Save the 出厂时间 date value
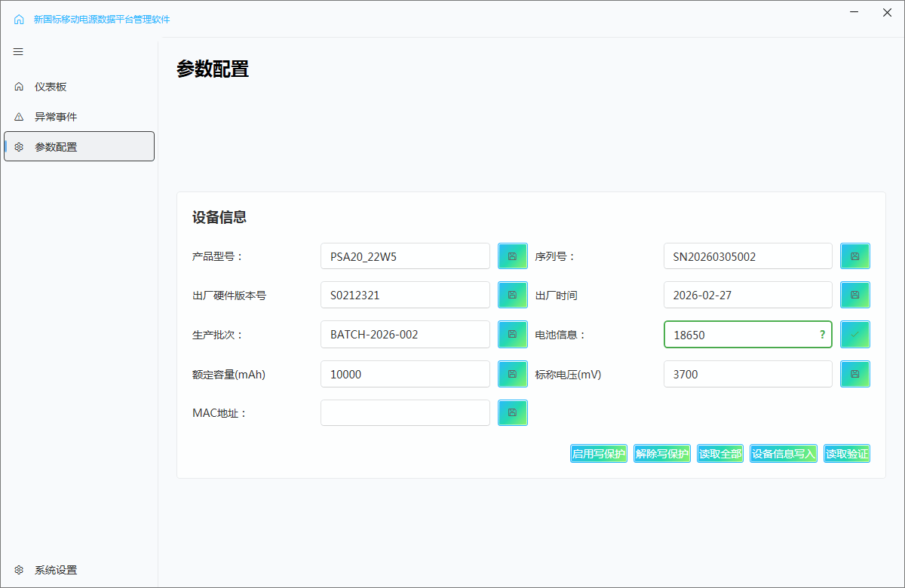This screenshot has height=588, width=905. 855,295
